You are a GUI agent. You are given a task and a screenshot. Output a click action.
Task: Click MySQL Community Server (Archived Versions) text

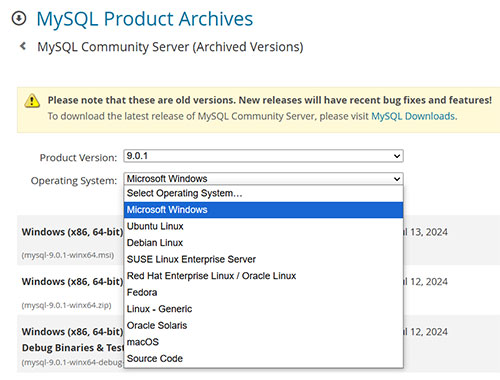pos(170,47)
